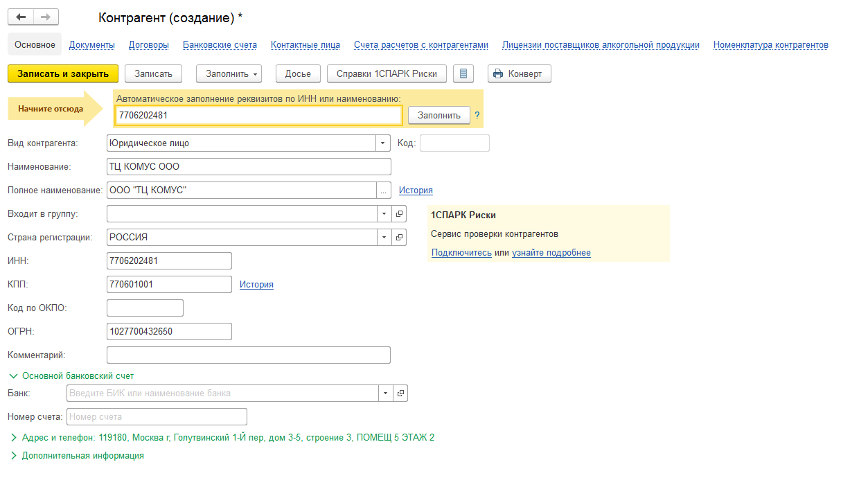Click the Записать и закрыть button
The image size is (868, 478).
pos(63,73)
